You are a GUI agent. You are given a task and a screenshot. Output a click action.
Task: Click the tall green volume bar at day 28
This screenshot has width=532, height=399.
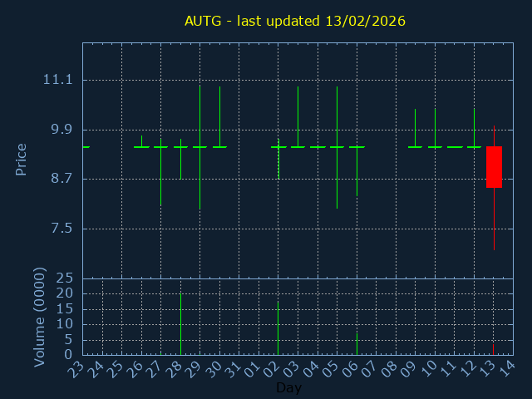(x=181, y=324)
